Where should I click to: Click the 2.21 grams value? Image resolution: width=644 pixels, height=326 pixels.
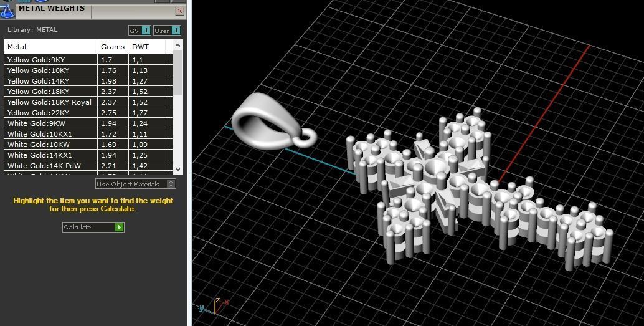click(108, 166)
